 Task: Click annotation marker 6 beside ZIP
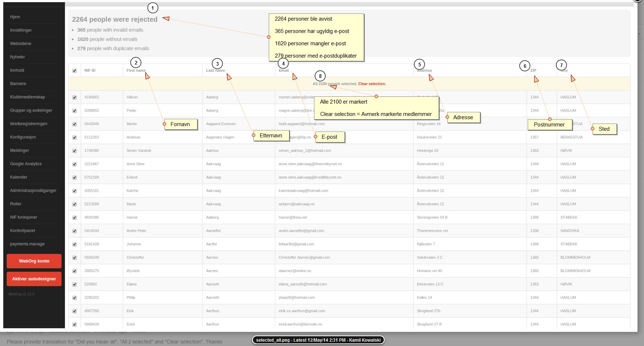(525, 66)
